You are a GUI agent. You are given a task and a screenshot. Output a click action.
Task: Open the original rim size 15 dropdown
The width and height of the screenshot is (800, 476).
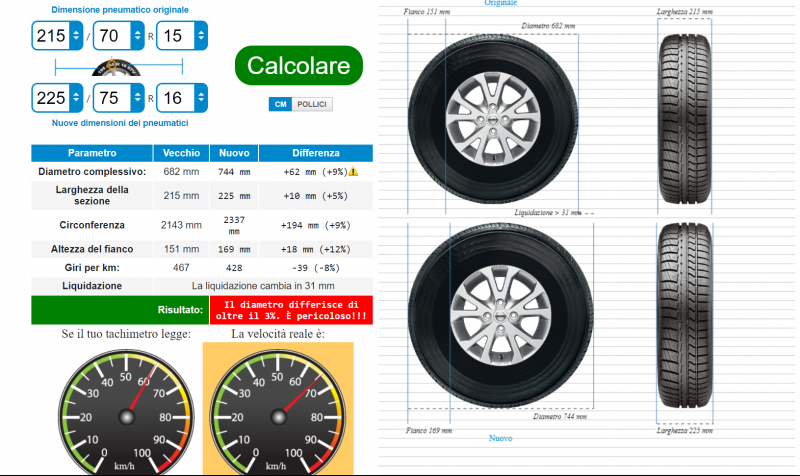pos(182,38)
